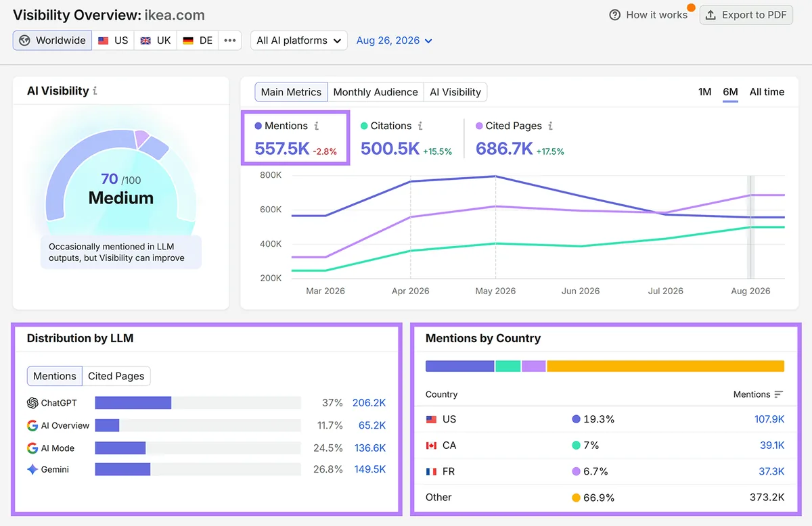
Task: Open ChatGPT 206.2K mentions link
Action: [369, 403]
